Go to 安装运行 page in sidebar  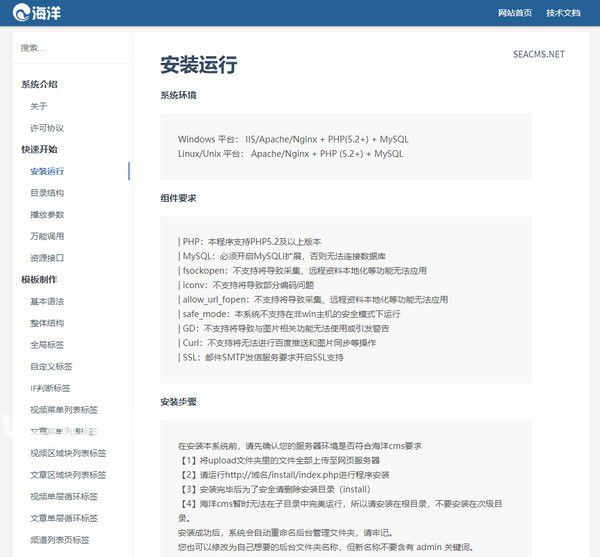tap(47, 171)
